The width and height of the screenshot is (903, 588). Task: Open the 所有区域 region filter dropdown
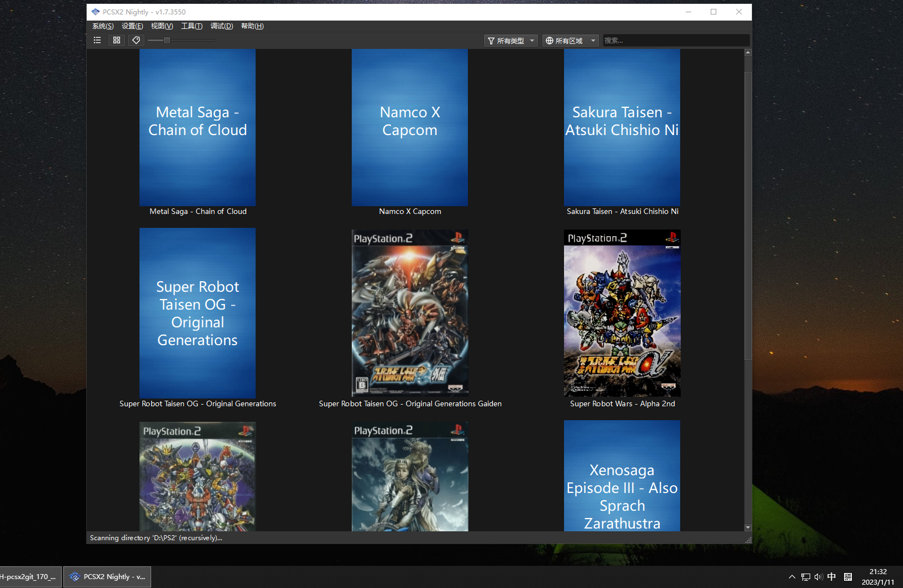pyautogui.click(x=570, y=41)
